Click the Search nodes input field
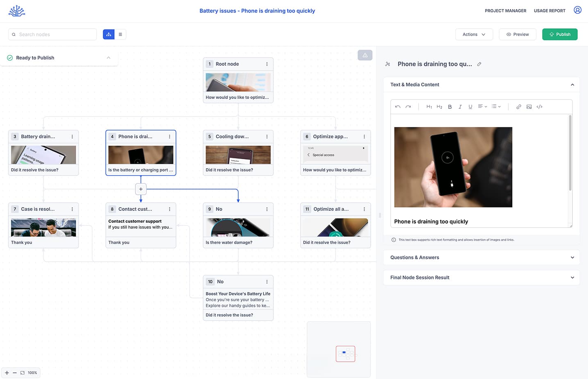 coord(52,34)
